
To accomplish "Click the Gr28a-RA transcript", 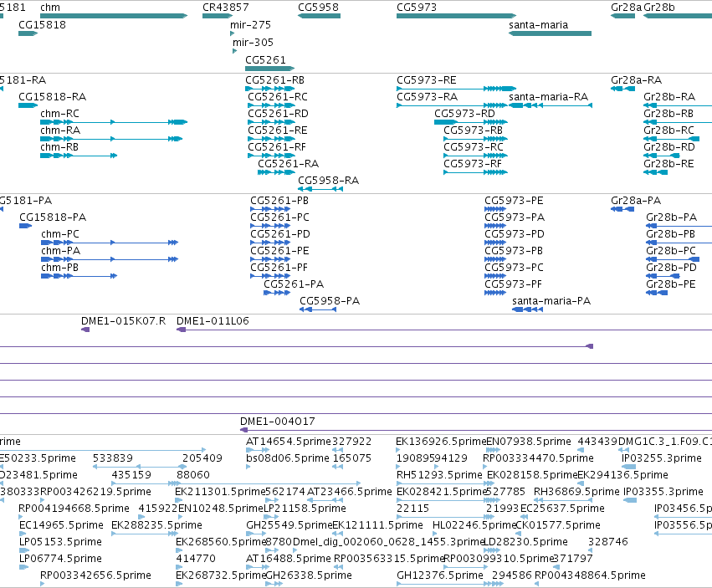I will point(622,89).
